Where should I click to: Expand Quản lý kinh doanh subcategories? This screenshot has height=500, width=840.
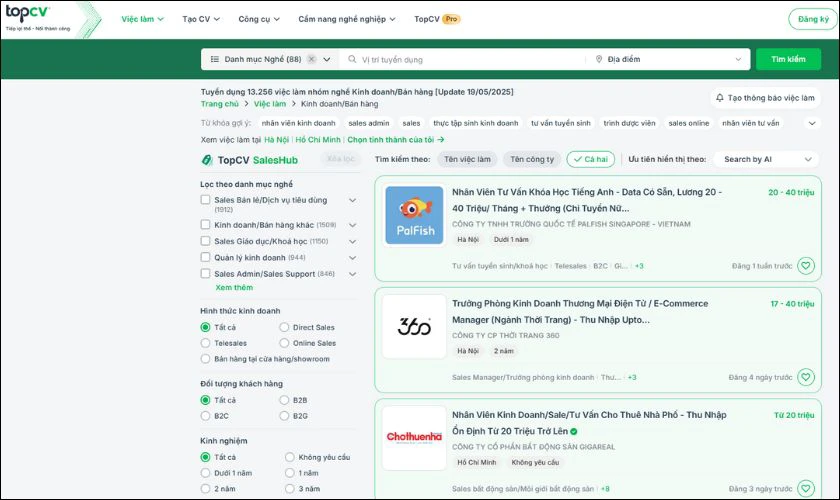pos(352,257)
